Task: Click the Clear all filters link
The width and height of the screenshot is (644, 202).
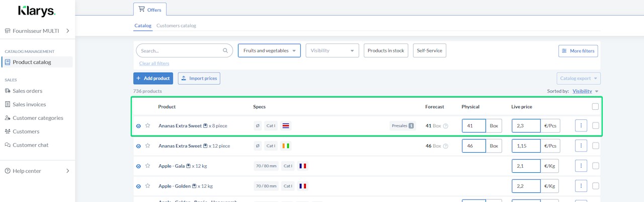Action: [154, 63]
